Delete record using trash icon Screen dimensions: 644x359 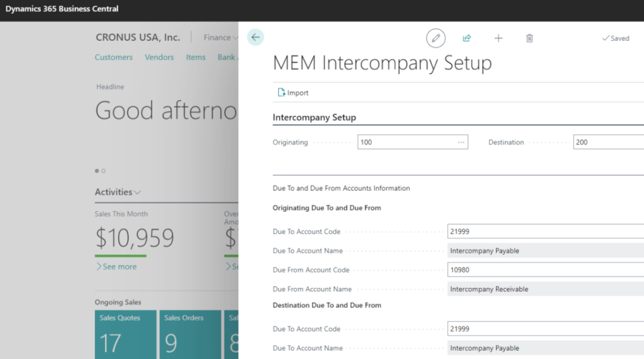pyautogui.click(x=530, y=38)
